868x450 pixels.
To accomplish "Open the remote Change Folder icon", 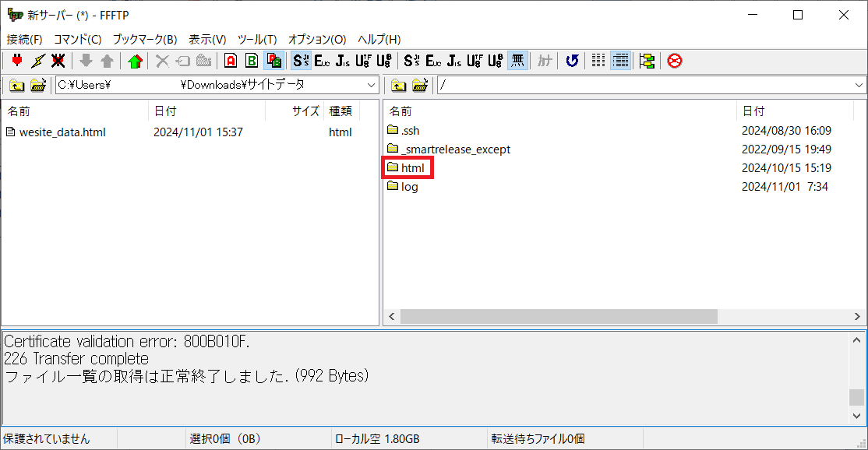I will click(x=420, y=85).
